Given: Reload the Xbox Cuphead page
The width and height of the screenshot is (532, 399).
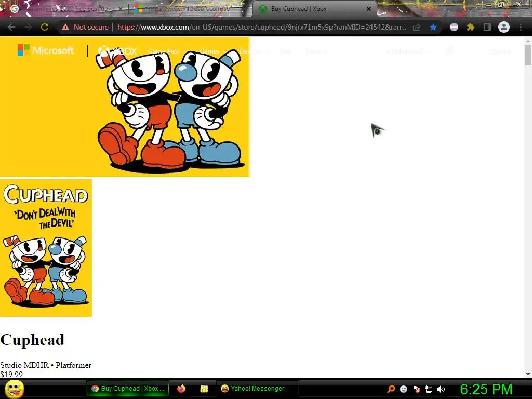Looking at the screenshot, I should pos(45,27).
